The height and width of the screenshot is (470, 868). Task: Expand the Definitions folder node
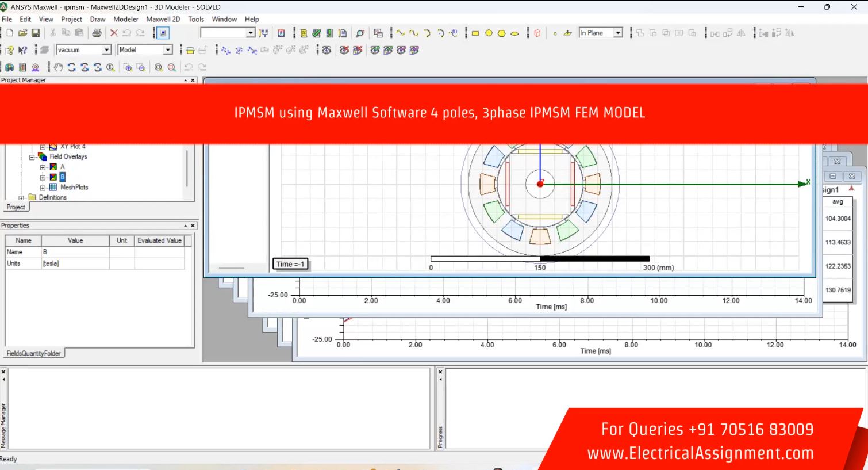(21, 198)
